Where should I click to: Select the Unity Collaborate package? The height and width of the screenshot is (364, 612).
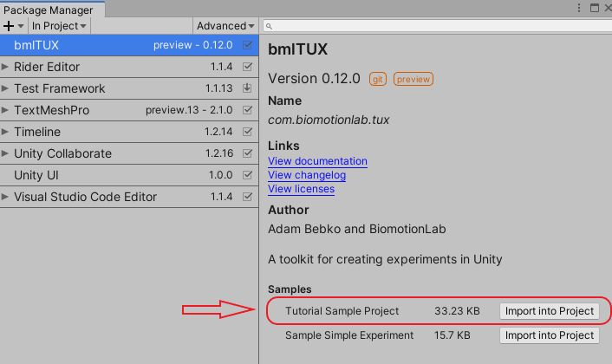[x=129, y=153]
